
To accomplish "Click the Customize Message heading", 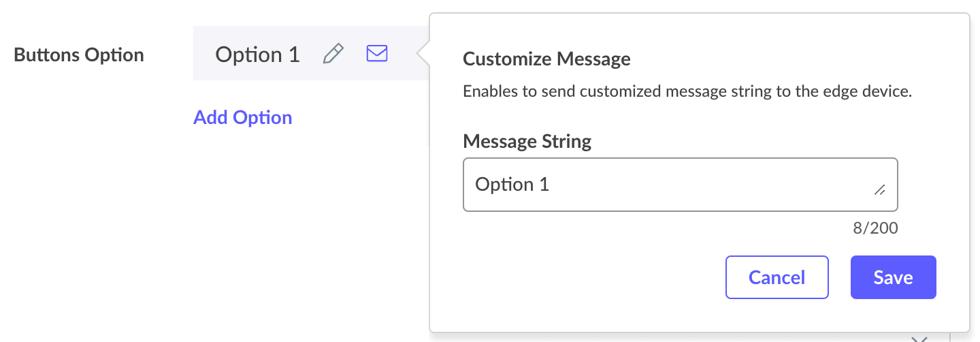I will point(546,59).
